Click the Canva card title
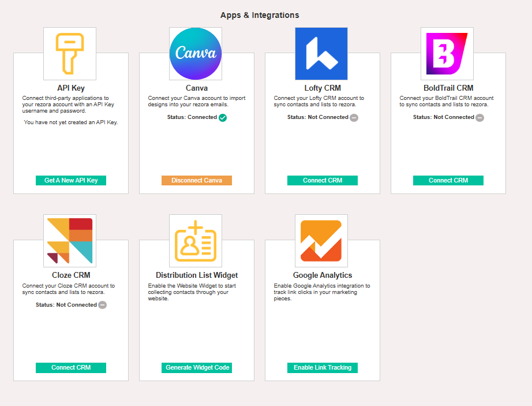 [x=197, y=88]
